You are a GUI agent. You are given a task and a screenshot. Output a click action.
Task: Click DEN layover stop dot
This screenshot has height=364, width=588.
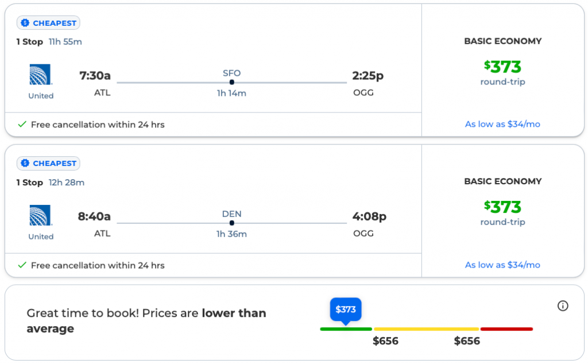(231, 223)
